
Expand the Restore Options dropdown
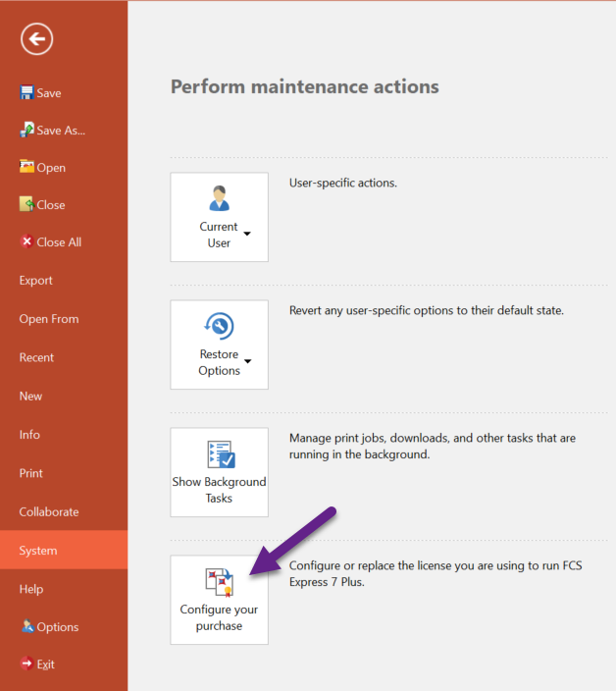pyautogui.click(x=220, y=345)
